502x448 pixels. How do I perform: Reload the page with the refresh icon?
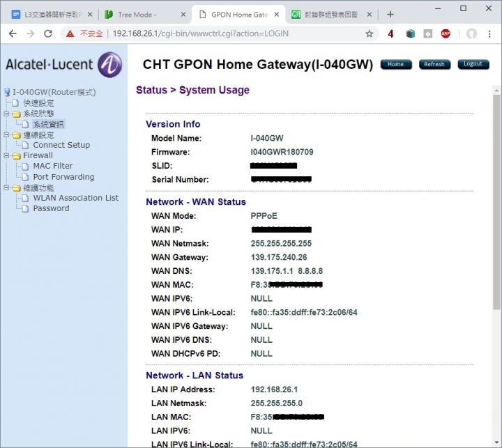click(x=48, y=33)
